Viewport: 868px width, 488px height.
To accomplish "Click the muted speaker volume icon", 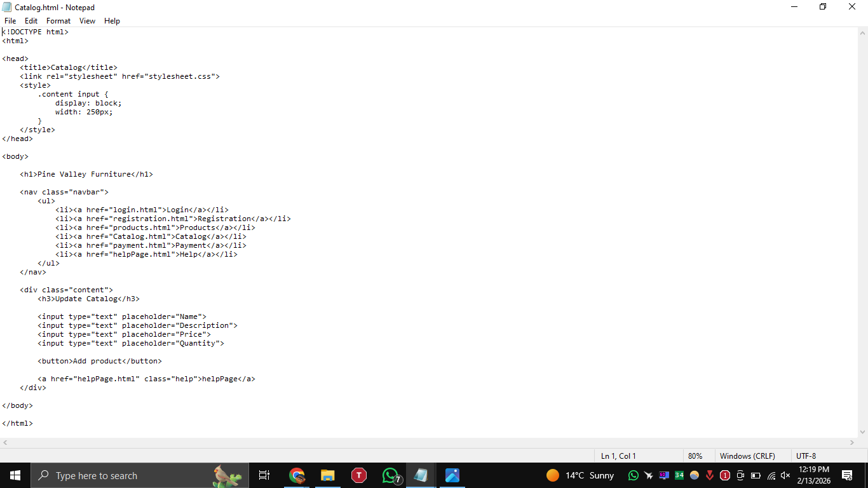I will pos(785,475).
